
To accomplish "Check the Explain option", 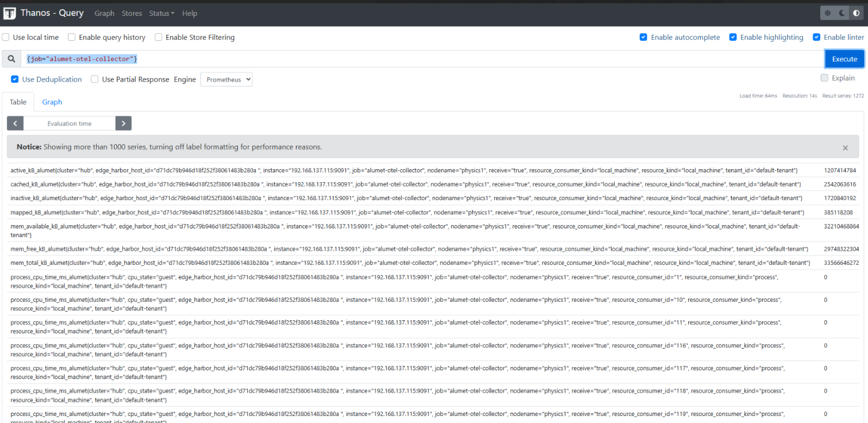I will [x=825, y=78].
